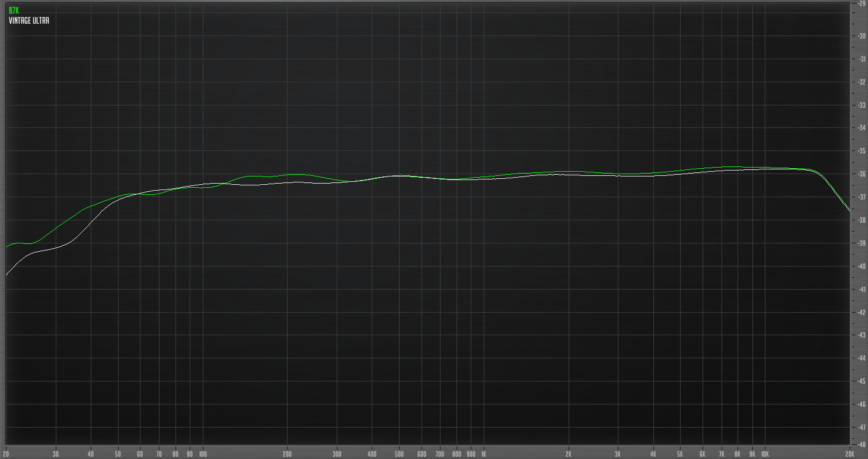Click the 100 Hz frequency label
The width and height of the screenshot is (868, 459).
202,453
